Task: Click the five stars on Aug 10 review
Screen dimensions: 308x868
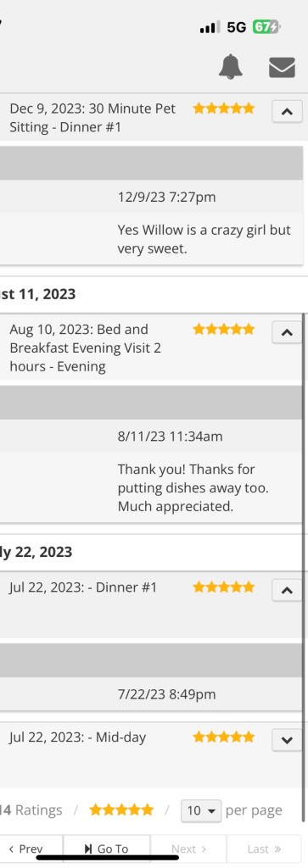Action: (x=224, y=330)
